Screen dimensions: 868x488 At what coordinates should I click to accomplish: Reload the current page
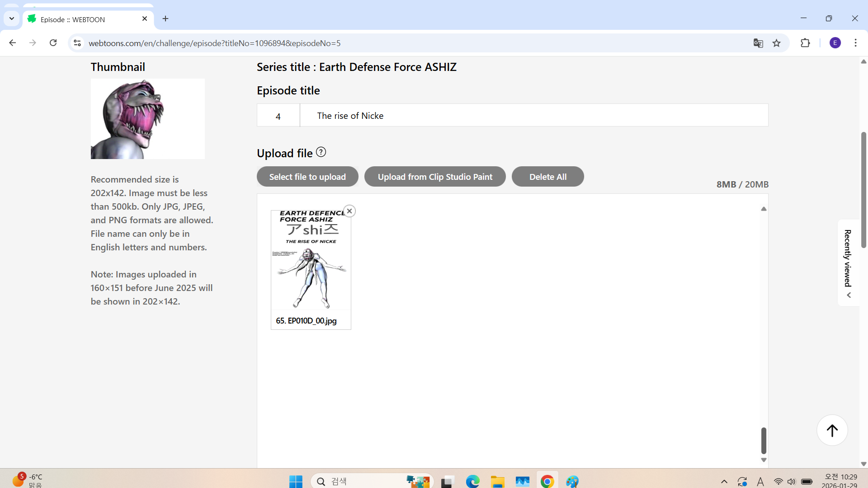53,43
